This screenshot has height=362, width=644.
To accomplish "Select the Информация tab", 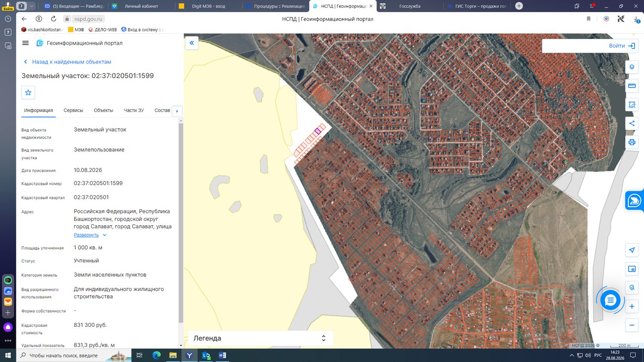I will (39, 110).
